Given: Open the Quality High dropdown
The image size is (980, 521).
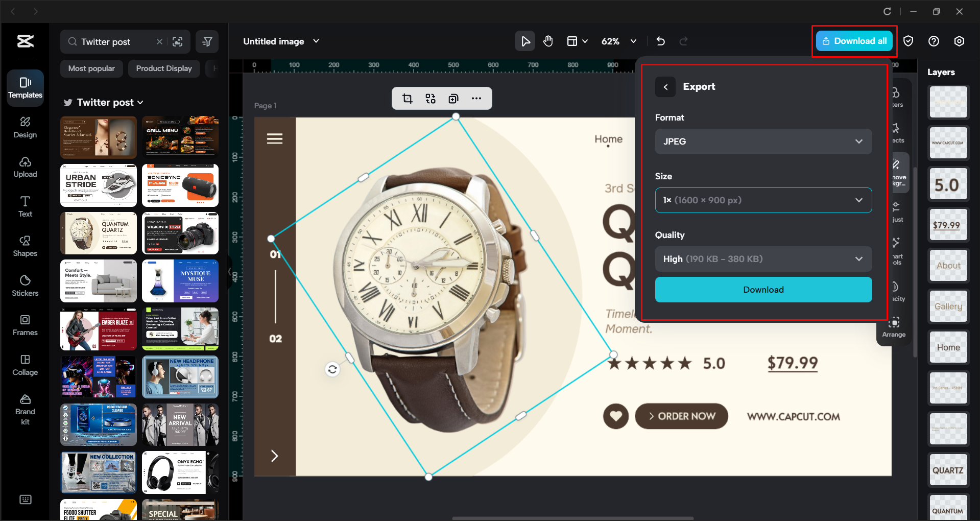Looking at the screenshot, I should (763, 259).
